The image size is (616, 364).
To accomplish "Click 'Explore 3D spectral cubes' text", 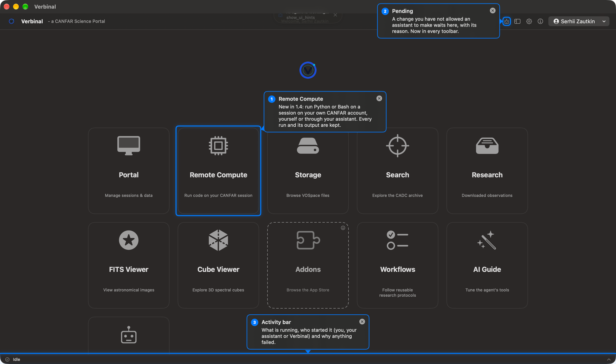I will click(x=218, y=290).
